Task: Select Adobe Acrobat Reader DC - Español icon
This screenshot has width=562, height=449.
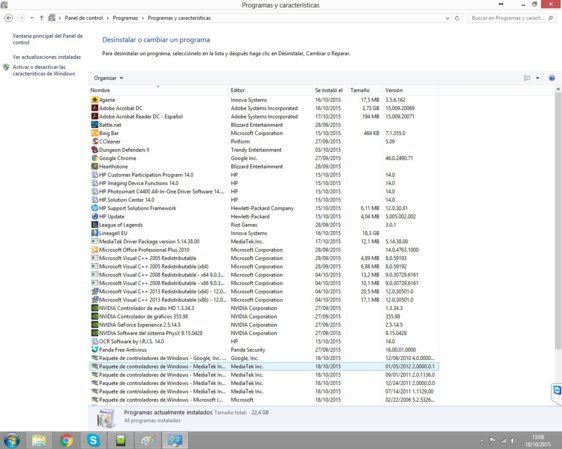Action: (95, 116)
